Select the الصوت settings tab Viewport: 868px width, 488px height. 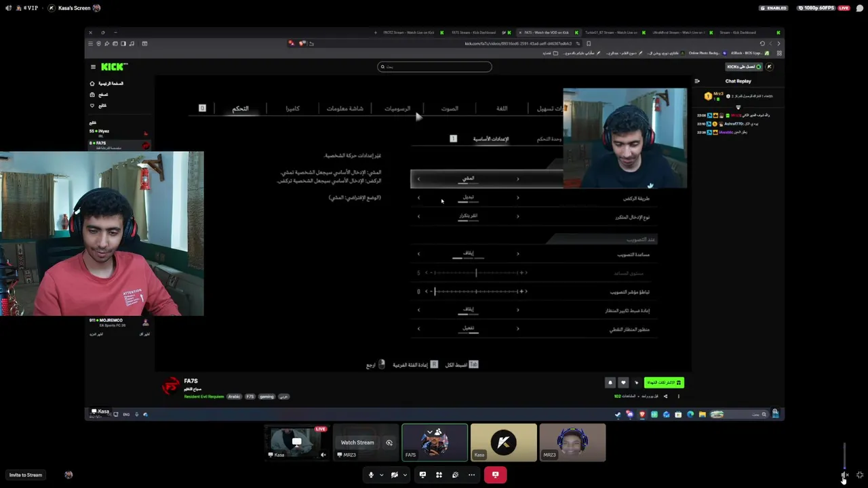(x=450, y=108)
